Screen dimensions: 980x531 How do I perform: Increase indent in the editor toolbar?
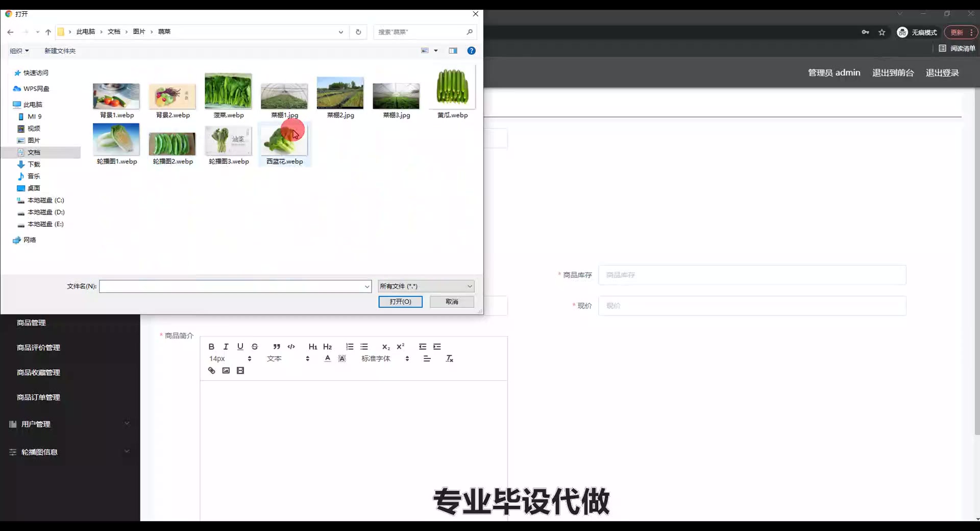437,347
